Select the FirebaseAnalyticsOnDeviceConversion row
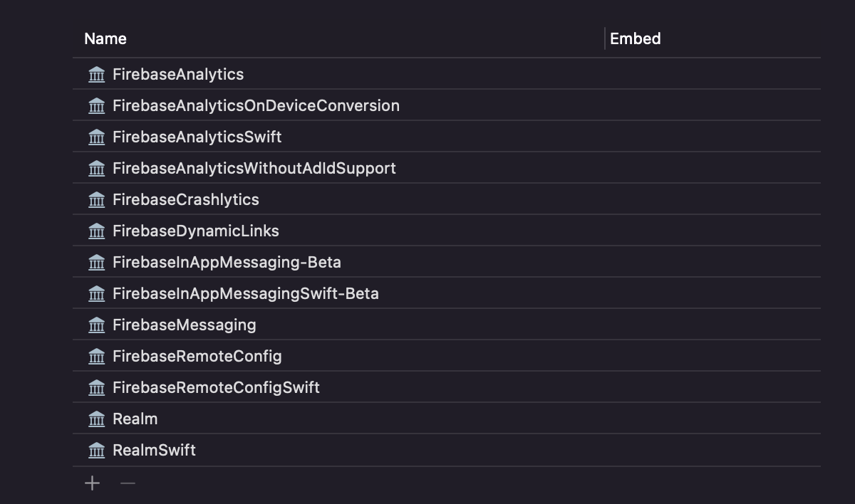Viewport: 855px width, 504px height. pyautogui.click(x=256, y=105)
